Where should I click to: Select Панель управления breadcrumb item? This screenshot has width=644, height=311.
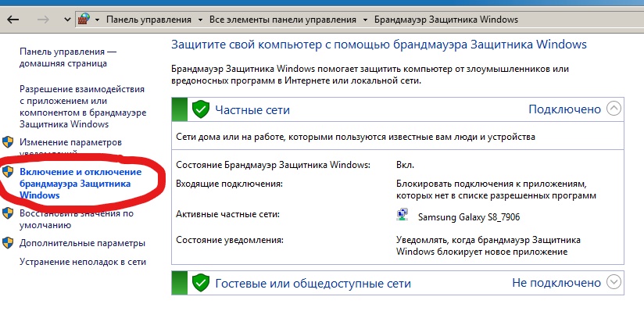(x=148, y=20)
